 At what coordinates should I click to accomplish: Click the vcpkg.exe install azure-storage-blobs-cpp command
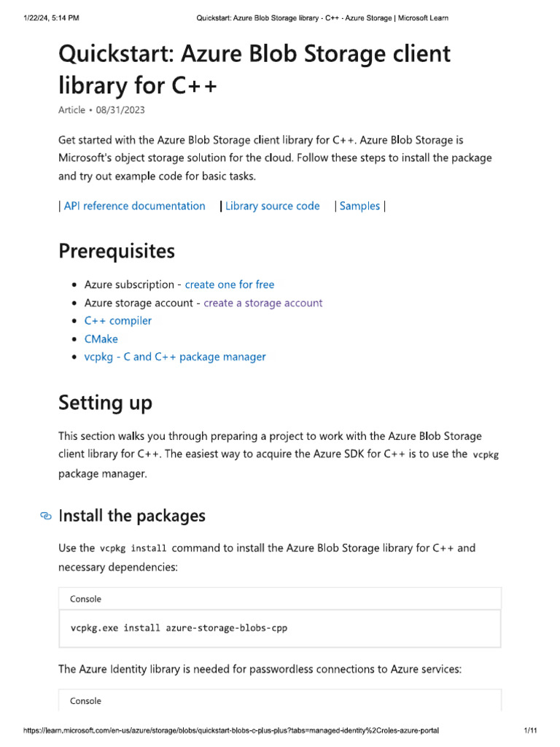[x=179, y=627]
